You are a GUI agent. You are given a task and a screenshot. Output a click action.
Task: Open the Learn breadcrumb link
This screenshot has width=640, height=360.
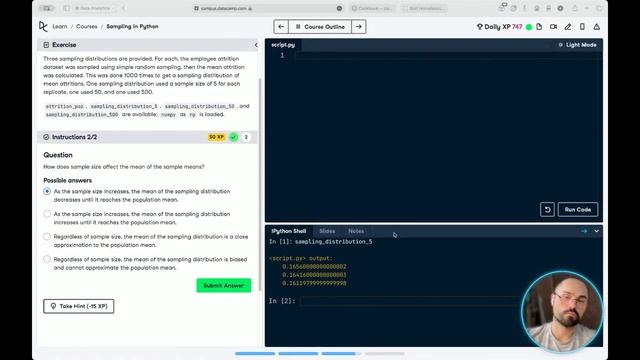[60, 27]
